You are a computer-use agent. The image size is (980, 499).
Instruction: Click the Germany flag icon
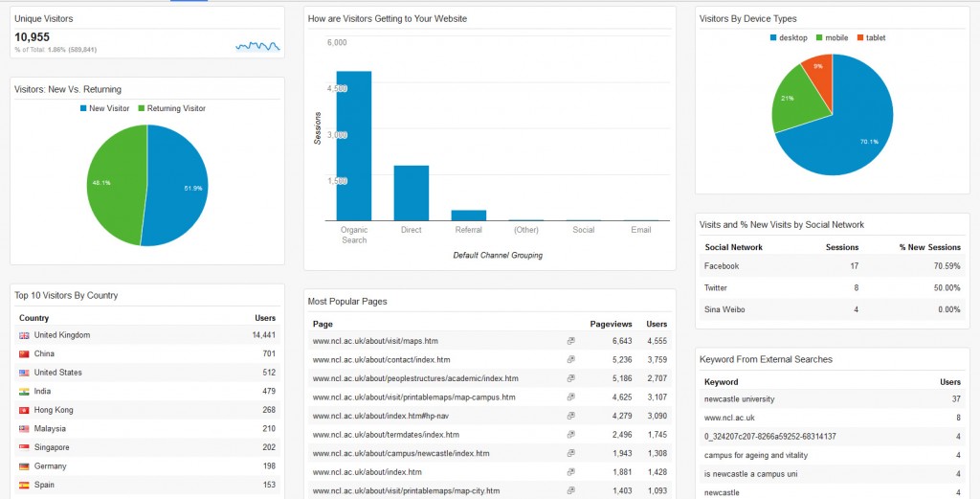click(24, 466)
